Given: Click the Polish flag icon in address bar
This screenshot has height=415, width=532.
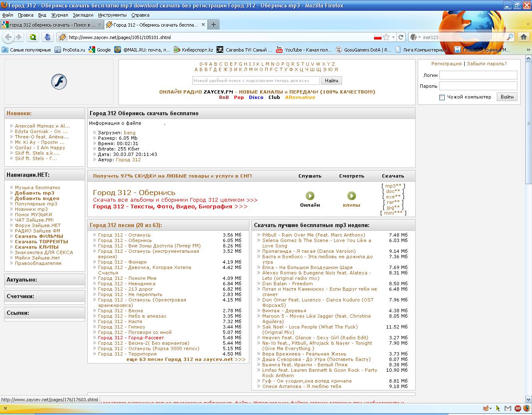Looking at the screenshot, I should point(377,37).
